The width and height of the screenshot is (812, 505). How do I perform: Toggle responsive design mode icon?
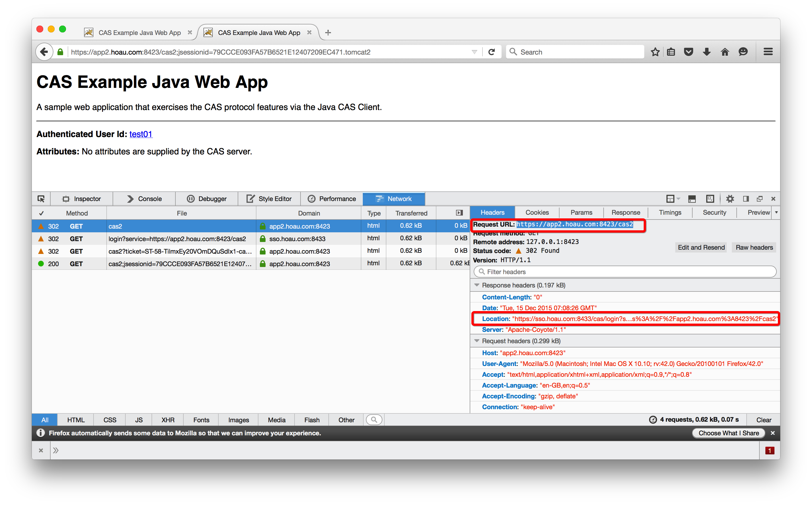710,199
